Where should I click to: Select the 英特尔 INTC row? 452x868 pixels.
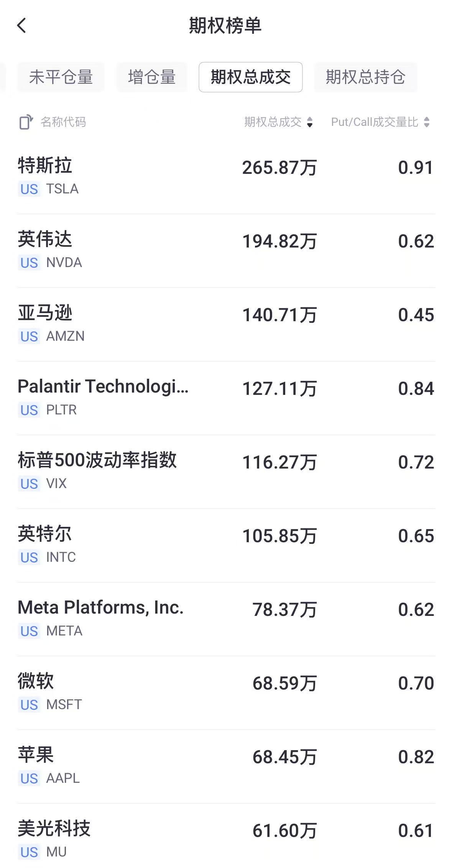[226, 545]
